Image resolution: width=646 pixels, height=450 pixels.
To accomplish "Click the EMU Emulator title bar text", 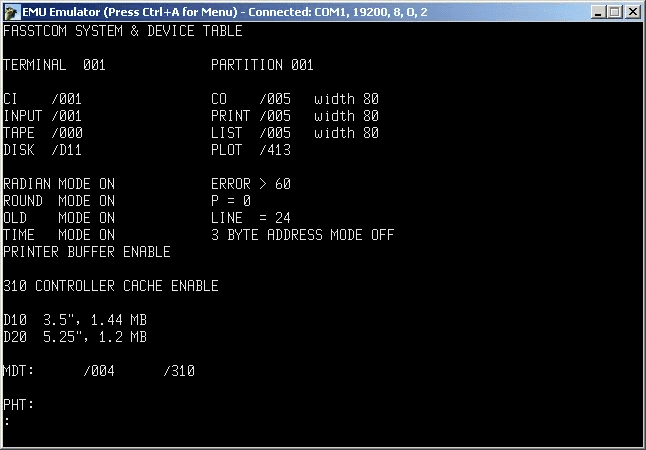I will click(x=225, y=12).
